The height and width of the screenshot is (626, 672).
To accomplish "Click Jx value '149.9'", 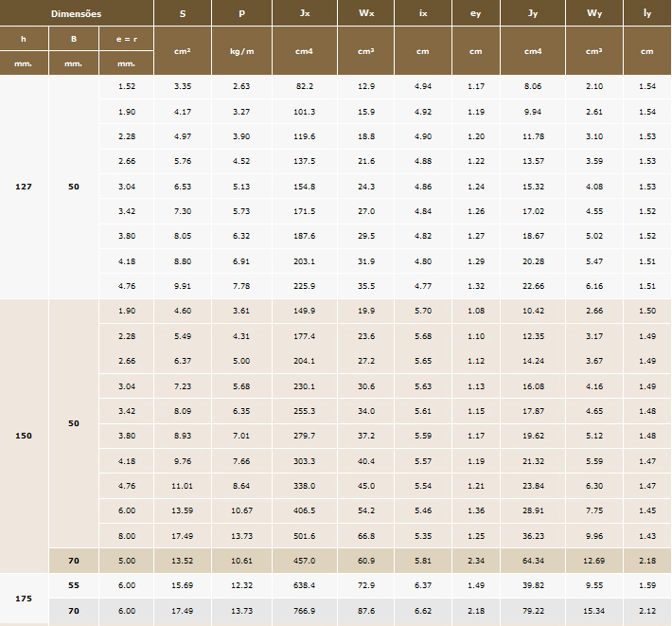I will 305,311.
